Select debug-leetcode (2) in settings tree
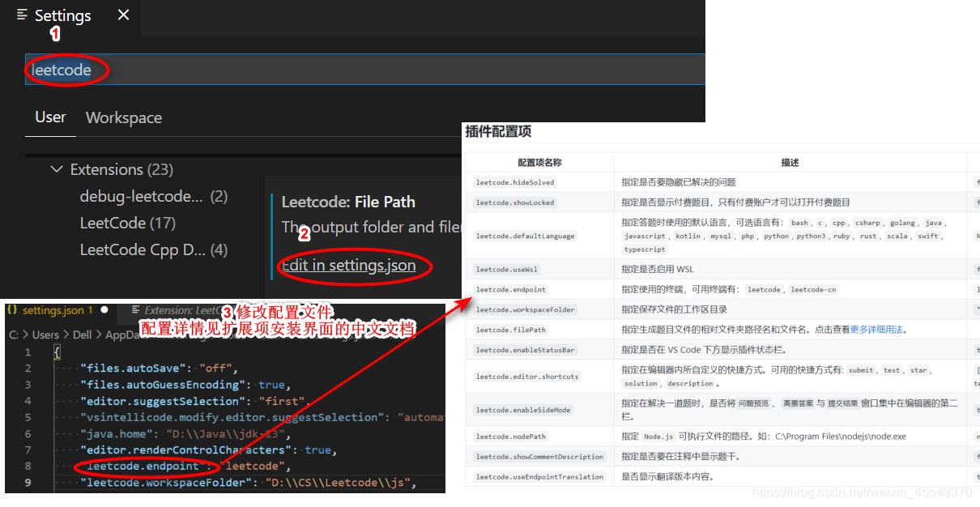Viewport: 980px width, 507px height. coord(153,196)
